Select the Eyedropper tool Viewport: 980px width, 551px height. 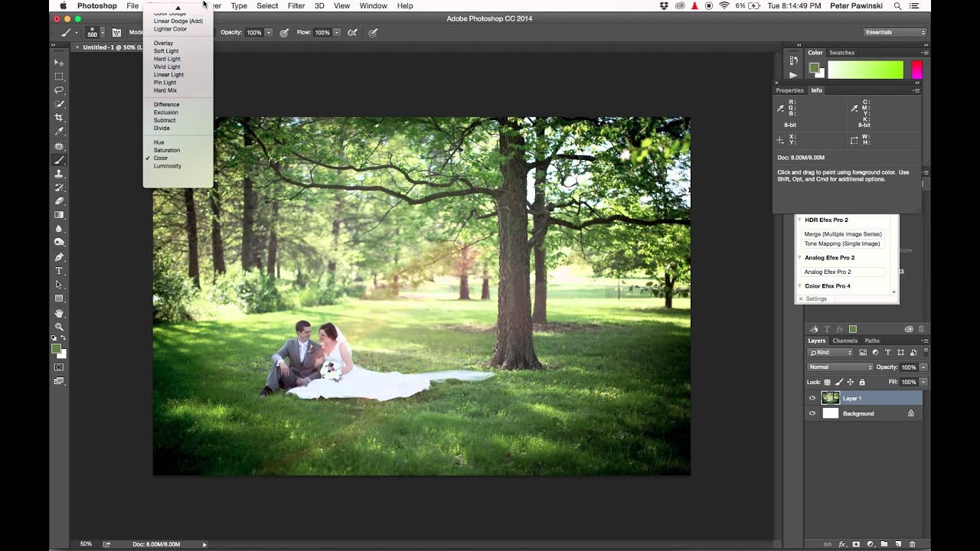[59, 132]
